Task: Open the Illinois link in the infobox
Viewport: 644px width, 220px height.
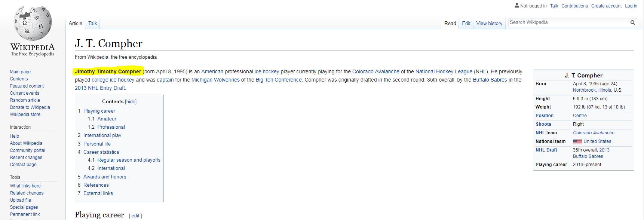Action: click(x=604, y=90)
